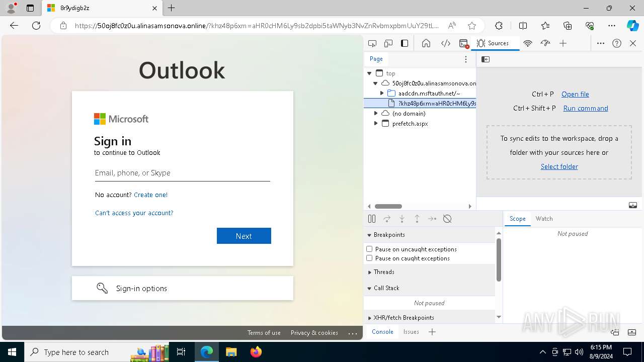Viewport: 644px width, 362px height.
Task: Expand the (no domain) node
Action: coord(376,114)
